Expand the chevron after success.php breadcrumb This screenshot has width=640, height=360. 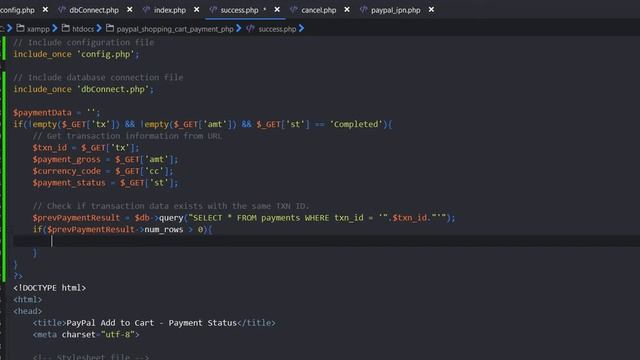301,29
